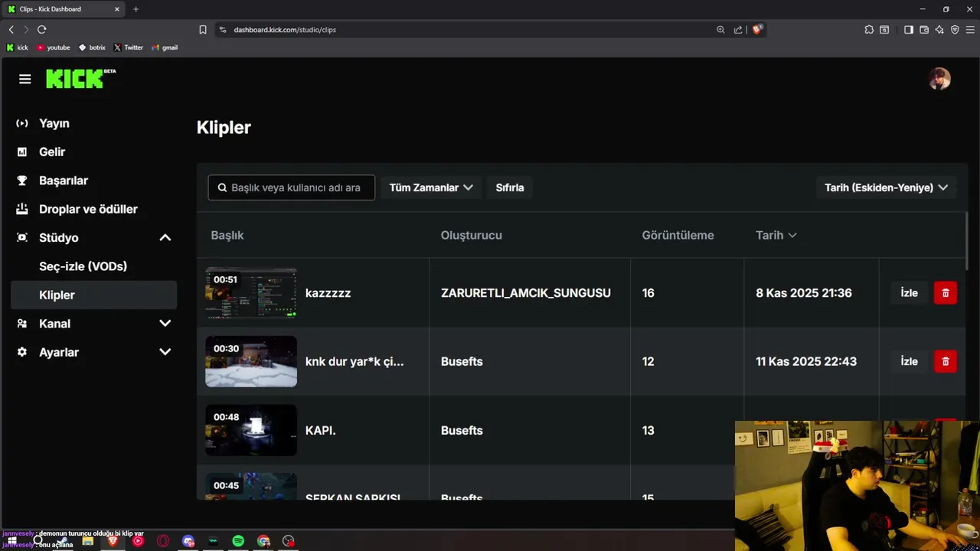Viewport: 980px width, 551px height.
Task: Click creator ZARURETLI_AMCIK_SUNGUSU
Action: click(526, 293)
